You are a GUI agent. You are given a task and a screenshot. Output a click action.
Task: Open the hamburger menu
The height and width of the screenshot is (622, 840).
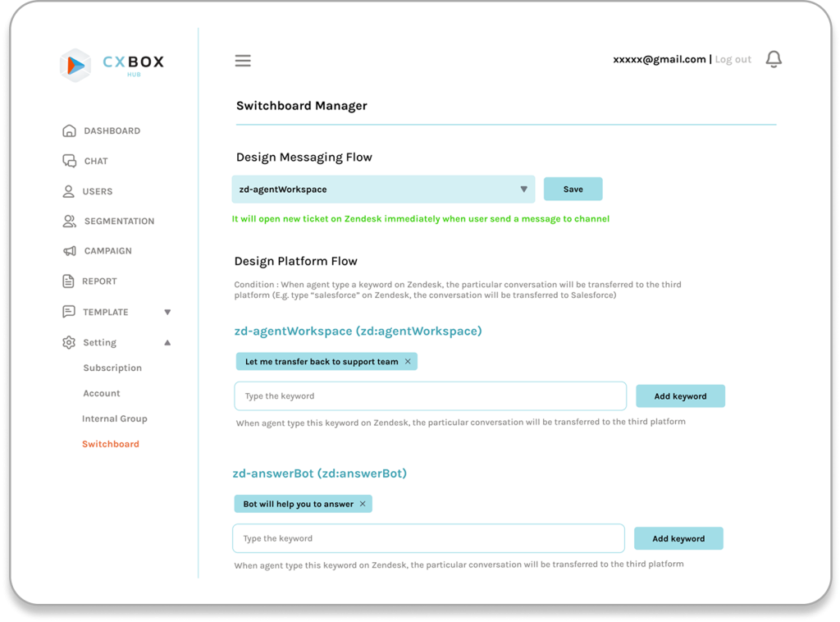(x=243, y=61)
